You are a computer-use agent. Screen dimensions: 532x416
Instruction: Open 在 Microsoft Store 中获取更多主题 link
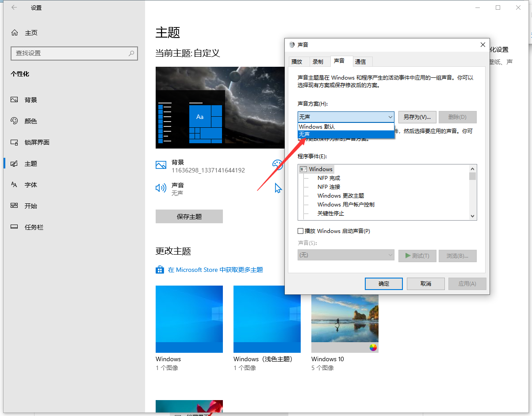click(x=215, y=270)
